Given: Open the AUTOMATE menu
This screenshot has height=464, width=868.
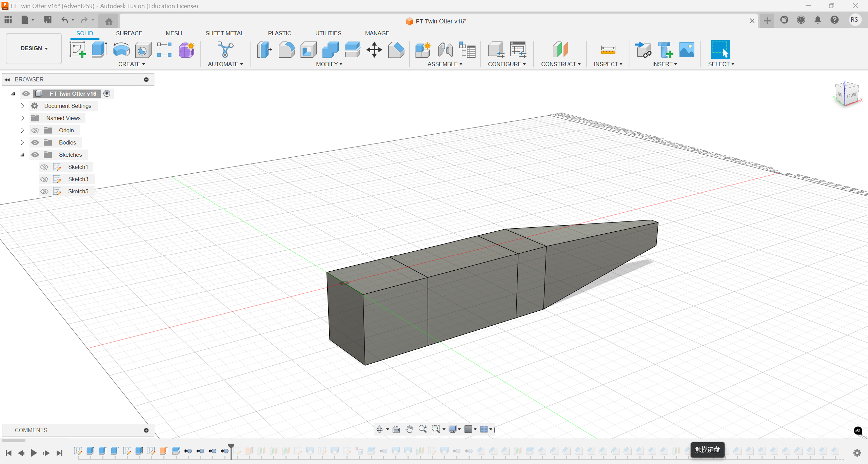Looking at the screenshot, I should tap(225, 64).
